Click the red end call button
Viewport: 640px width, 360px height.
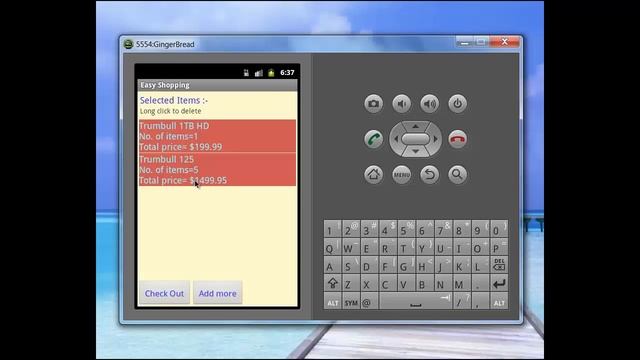pyautogui.click(x=458, y=139)
